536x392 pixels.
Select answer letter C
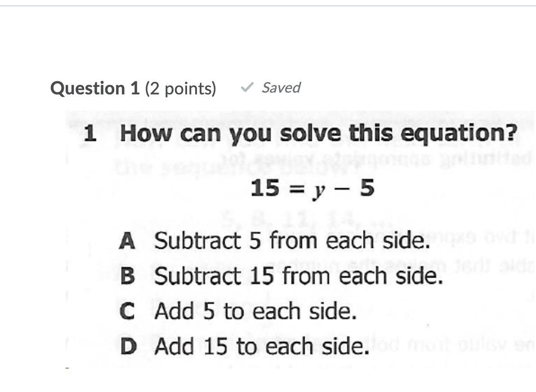(x=127, y=312)
